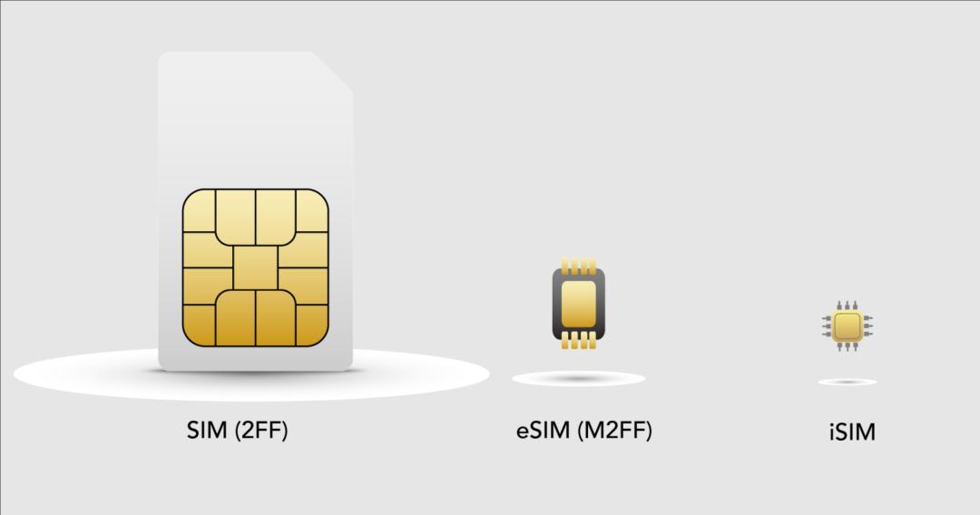Click the bottom-right contact pad of gold chip
Image resolution: width=980 pixels, height=515 pixels.
tap(312, 325)
